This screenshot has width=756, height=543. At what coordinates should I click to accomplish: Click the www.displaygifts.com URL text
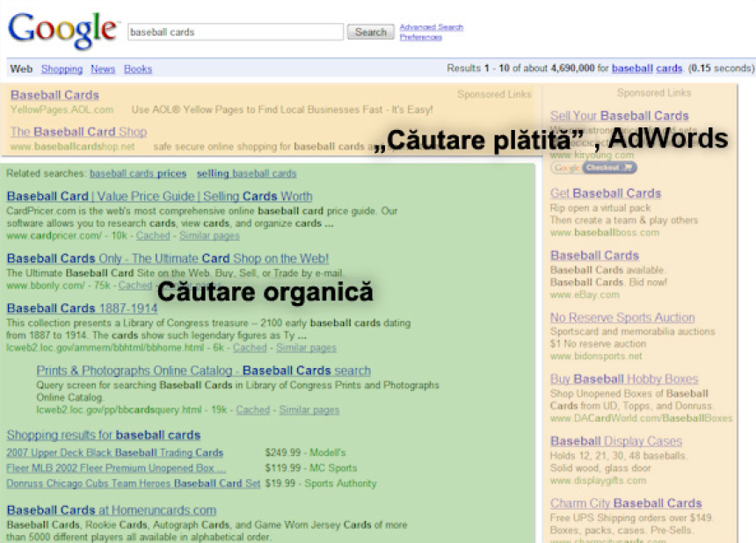tap(598, 481)
